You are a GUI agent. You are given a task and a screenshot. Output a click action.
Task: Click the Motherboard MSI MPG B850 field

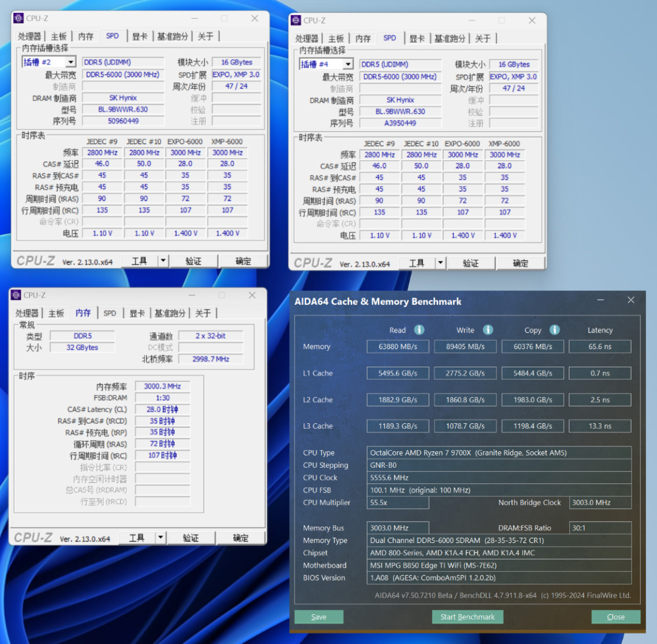tap(499, 566)
